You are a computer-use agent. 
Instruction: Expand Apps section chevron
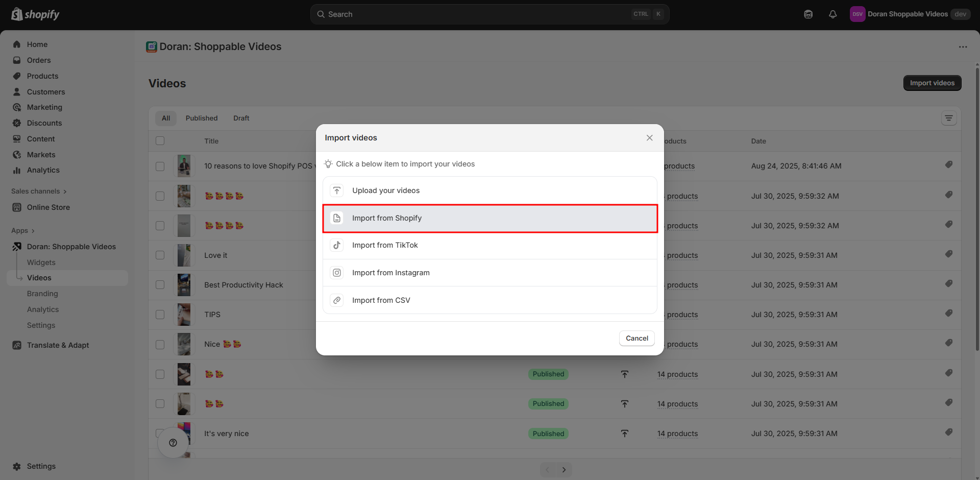(33, 231)
